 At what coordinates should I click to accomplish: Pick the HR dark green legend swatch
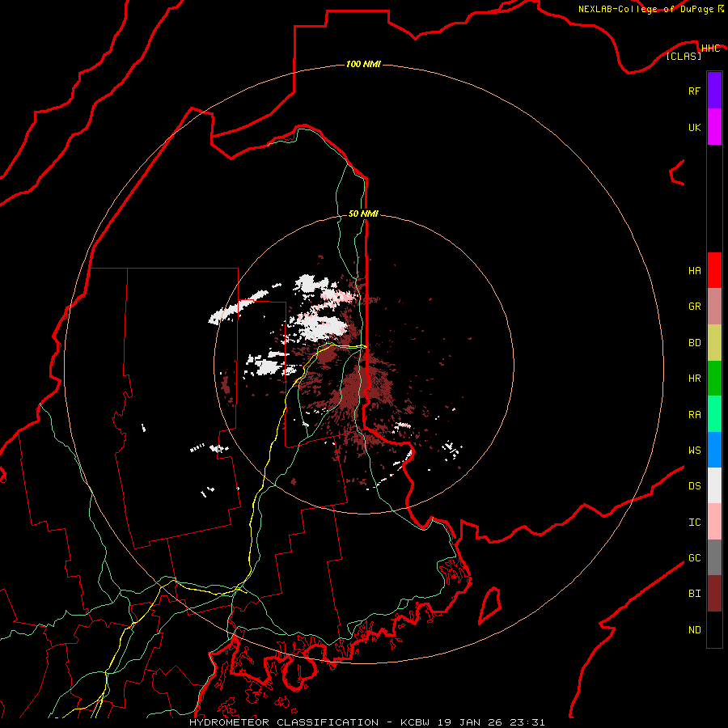coord(714,379)
